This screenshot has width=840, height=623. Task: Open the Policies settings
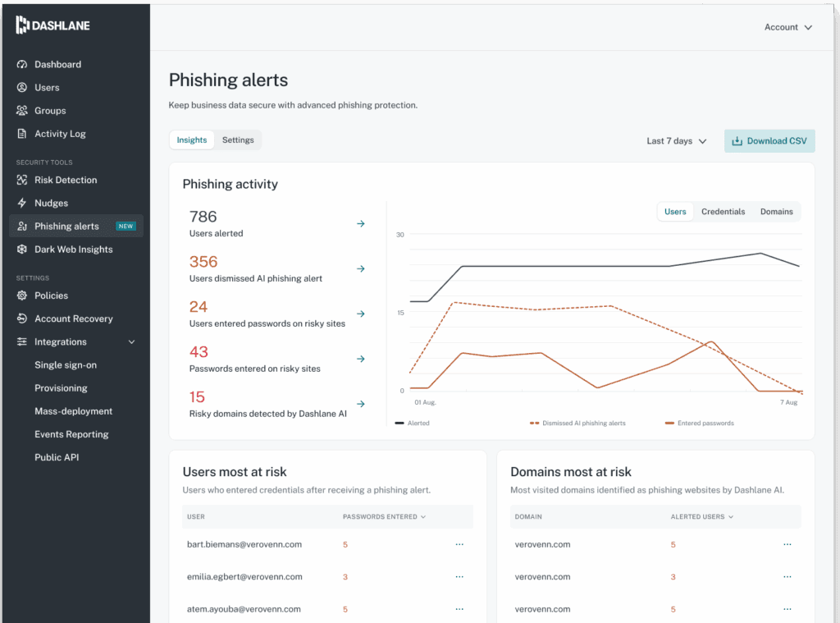[52, 295]
